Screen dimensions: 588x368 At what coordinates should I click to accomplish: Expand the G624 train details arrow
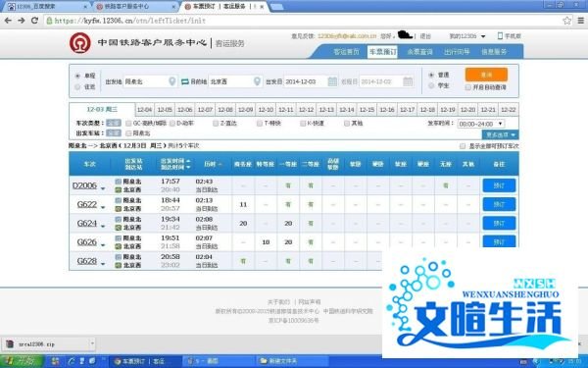[x=103, y=227]
